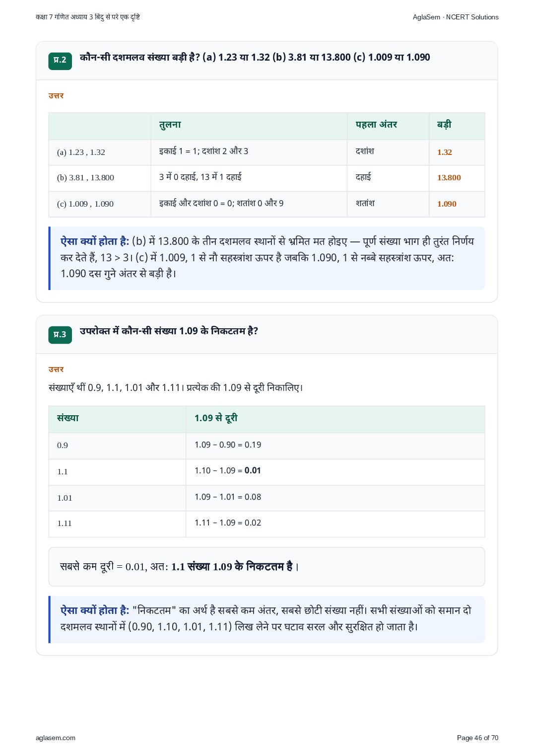The height and width of the screenshot is (756, 534).
Task: Click the संख्या column header
Action: coord(117,419)
